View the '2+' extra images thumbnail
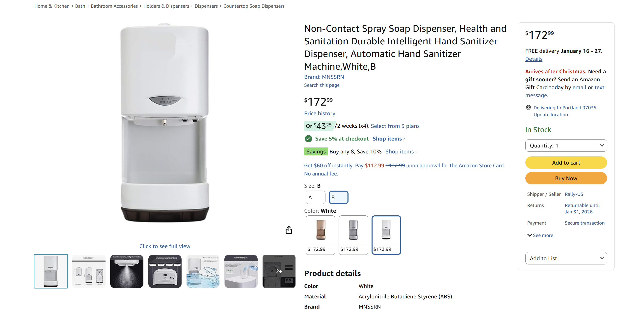 coord(279,271)
